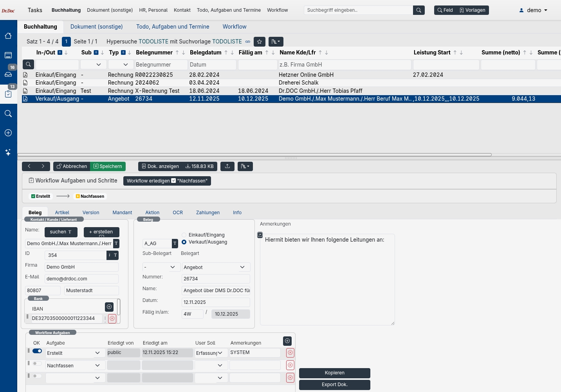Open the PDF icon of the Hetzner Online GmbH row

[x=25, y=75]
